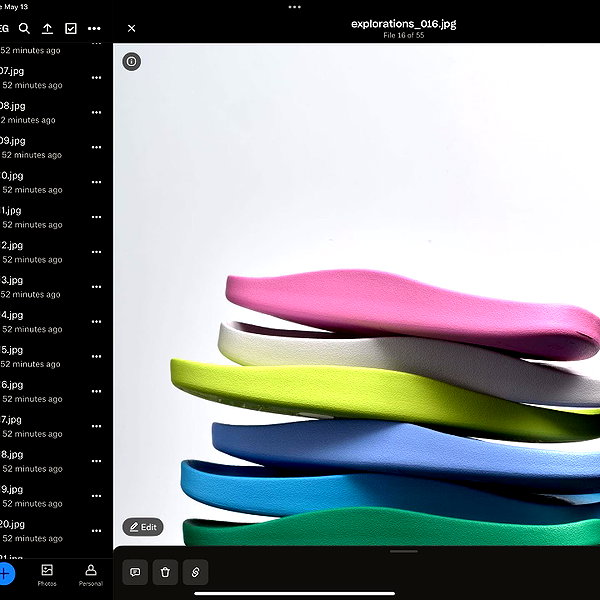Open more options for the row labeled 2.jpg
The width and height of the screenshot is (600, 600).
[96, 252]
